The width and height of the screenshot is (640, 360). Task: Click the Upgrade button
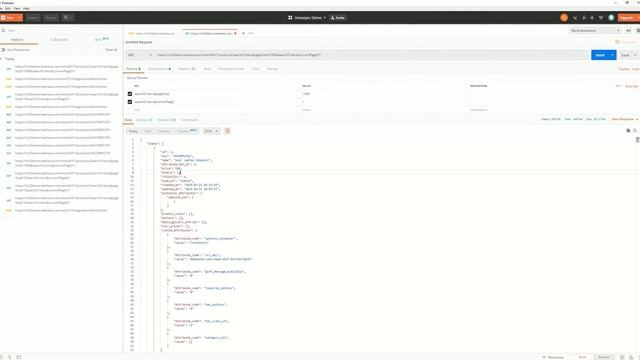[x=628, y=18]
